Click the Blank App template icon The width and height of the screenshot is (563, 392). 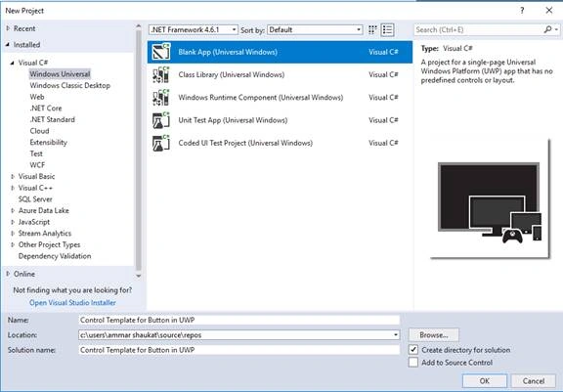(x=161, y=52)
